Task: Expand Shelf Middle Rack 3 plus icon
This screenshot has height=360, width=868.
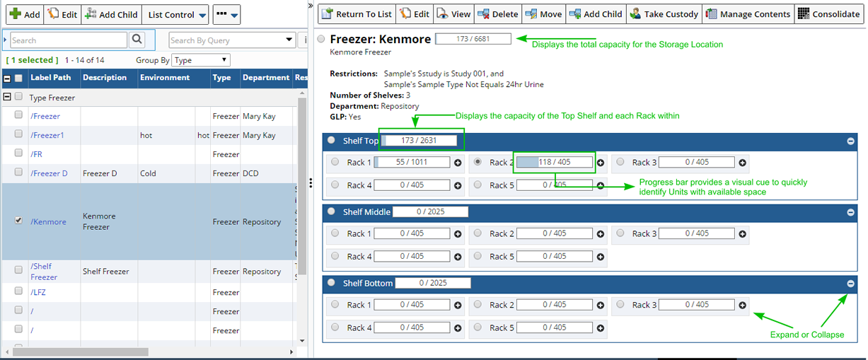Action: pos(743,233)
